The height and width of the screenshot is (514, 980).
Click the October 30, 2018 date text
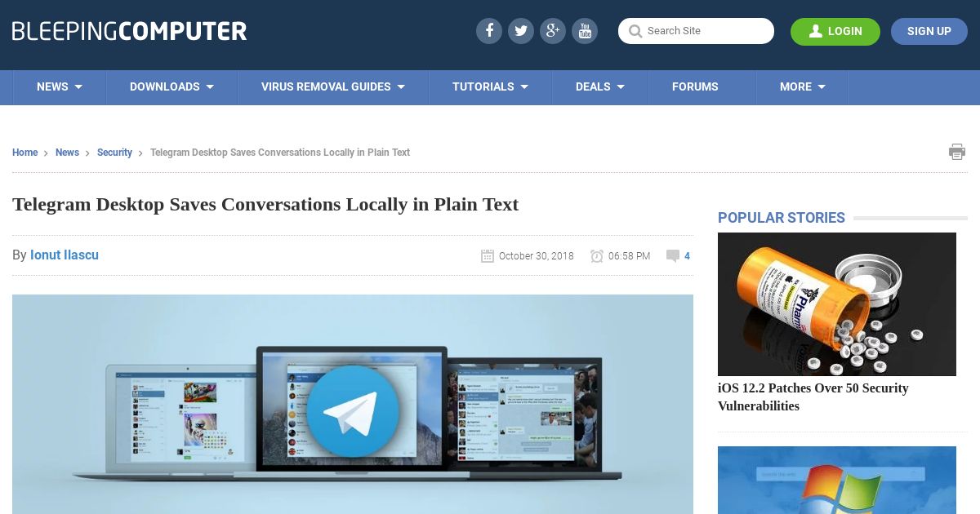(x=537, y=256)
